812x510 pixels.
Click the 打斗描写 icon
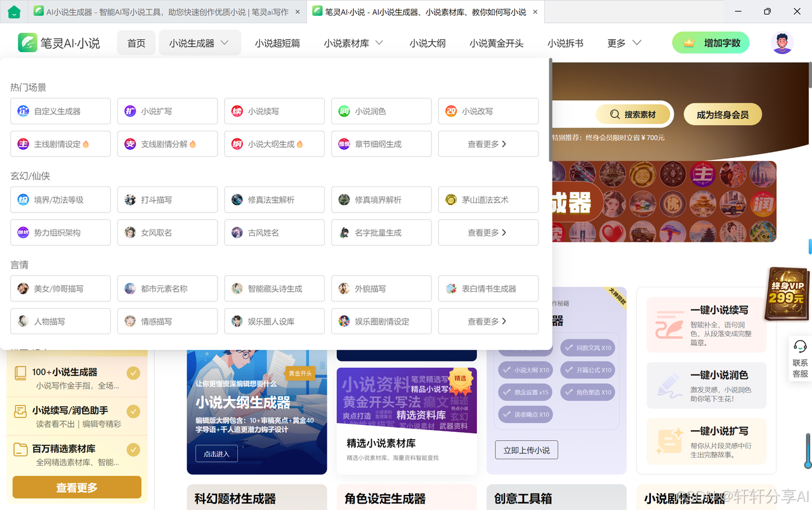tap(130, 200)
